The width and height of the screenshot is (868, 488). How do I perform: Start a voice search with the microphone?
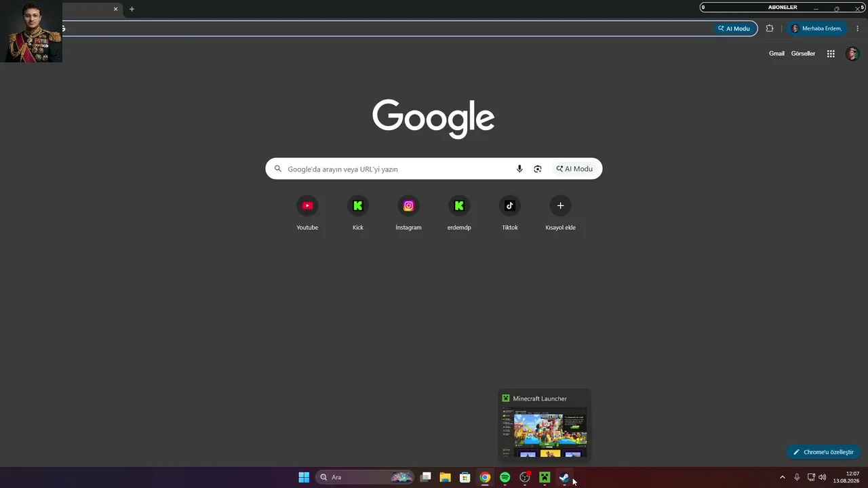[519, 169]
